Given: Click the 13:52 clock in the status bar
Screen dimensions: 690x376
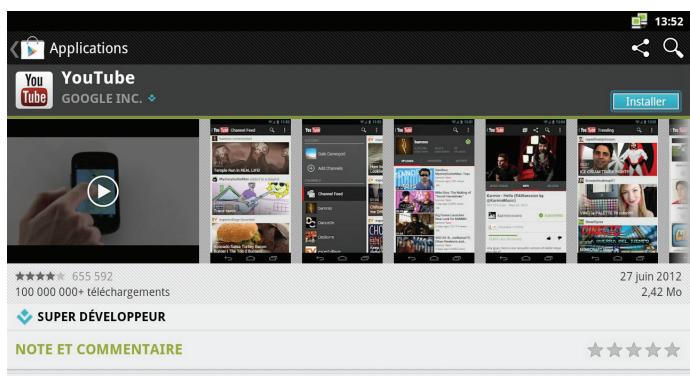Looking at the screenshot, I should 668,21.
